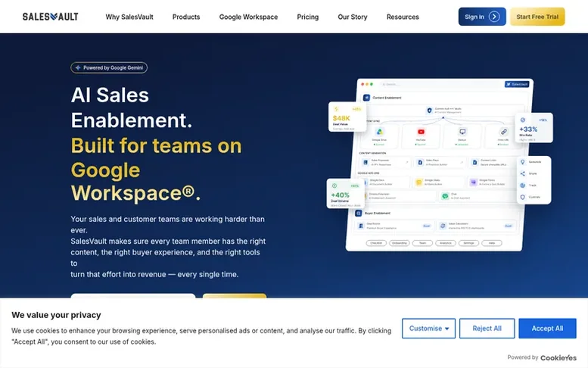The height and width of the screenshot is (368, 588).
Task: Click the yellow Google Slides icon
Action: point(419,182)
